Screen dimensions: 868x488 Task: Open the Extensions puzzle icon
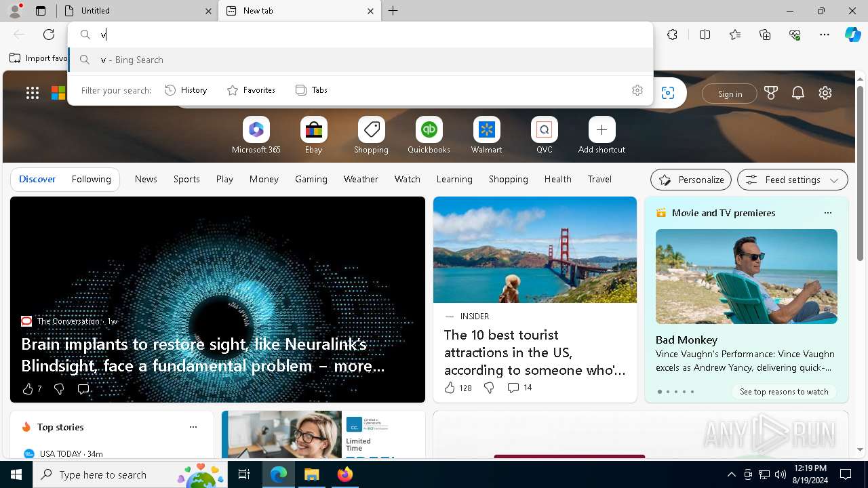coord(672,35)
